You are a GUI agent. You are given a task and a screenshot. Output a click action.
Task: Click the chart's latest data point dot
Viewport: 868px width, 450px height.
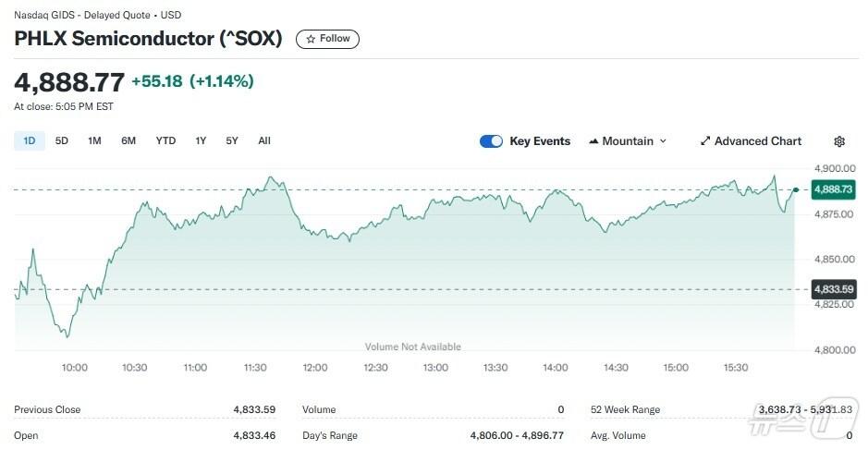click(796, 189)
